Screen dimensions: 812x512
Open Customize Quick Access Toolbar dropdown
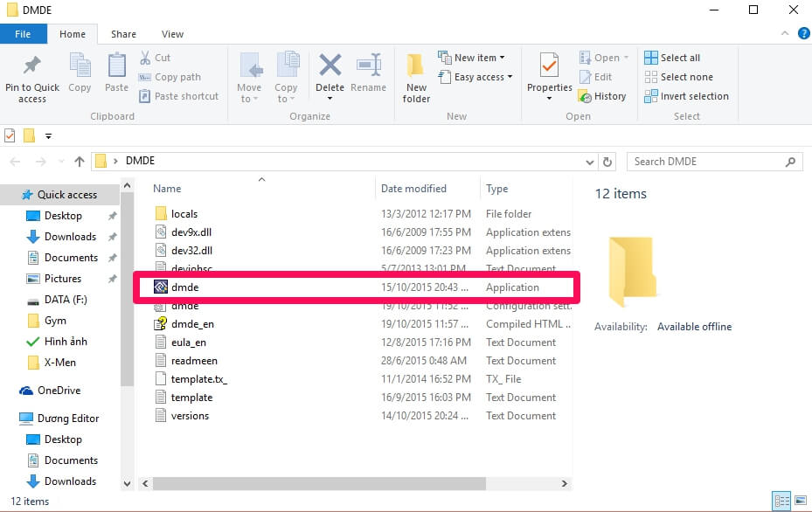click(x=48, y=136)
